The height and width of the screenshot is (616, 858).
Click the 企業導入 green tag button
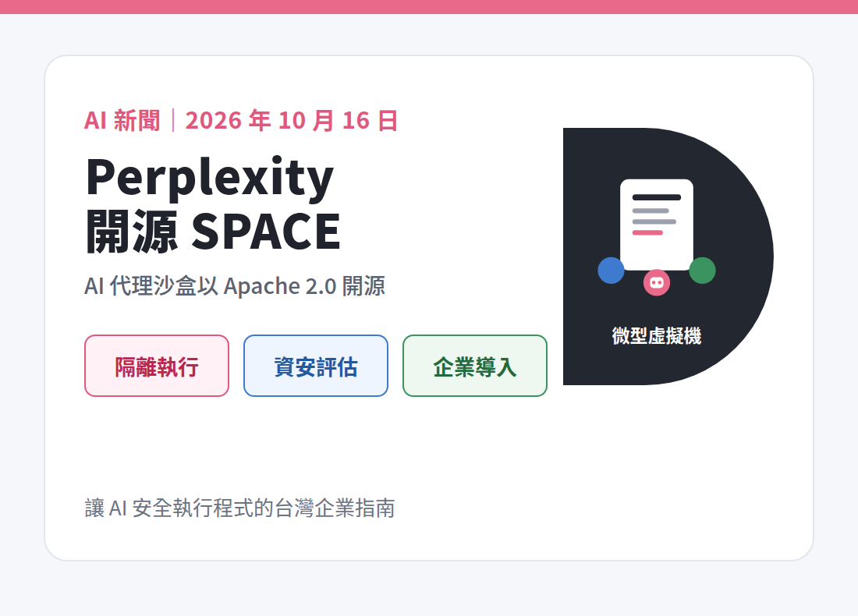(x=475, y=366)
